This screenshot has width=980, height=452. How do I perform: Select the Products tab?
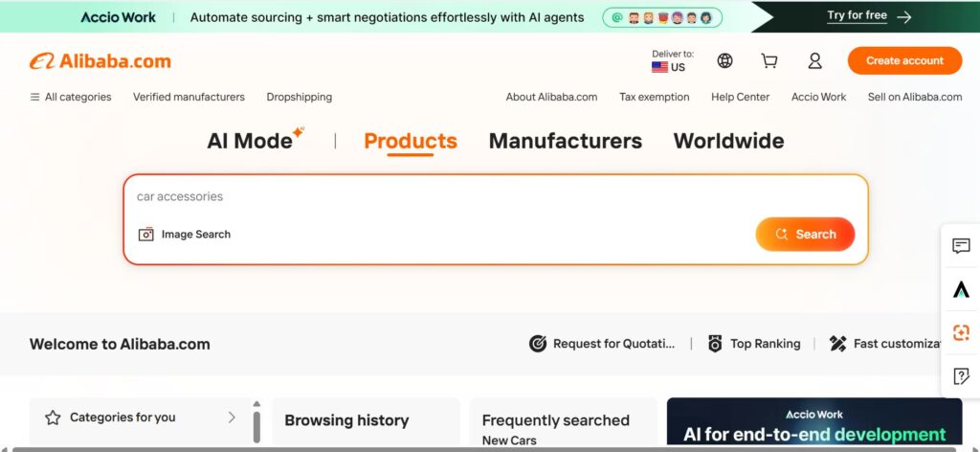pyautogui.click(x=410, y=141)
